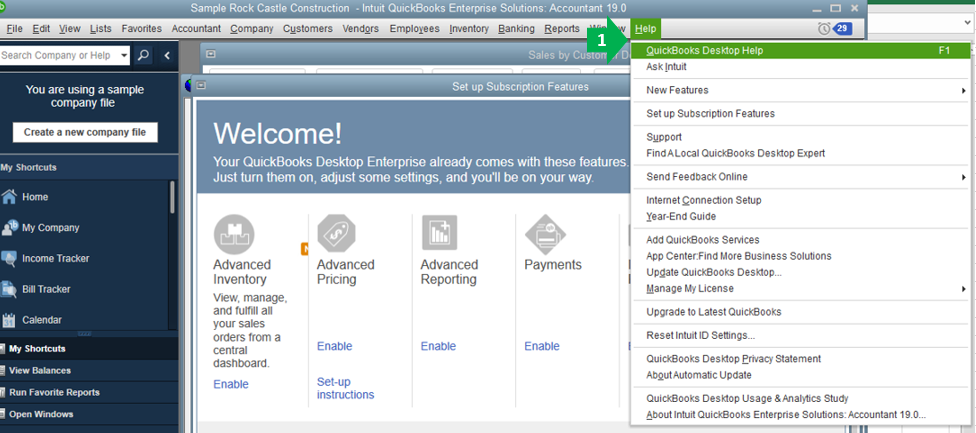
Task: Enable Advanced Reporting link
Action: 438,346
